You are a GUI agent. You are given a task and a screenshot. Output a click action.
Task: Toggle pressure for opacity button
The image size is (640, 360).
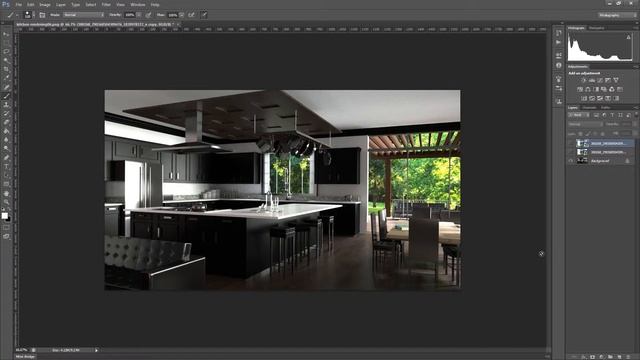pyautogui.click(x=148, y=15)
